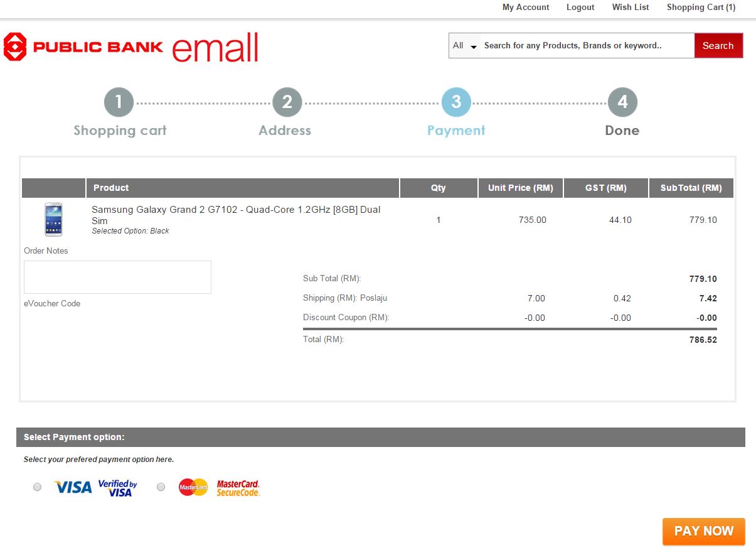Click the Visa card logo
The width and height of the screenshot is (756, 560).
coord(73,487)
